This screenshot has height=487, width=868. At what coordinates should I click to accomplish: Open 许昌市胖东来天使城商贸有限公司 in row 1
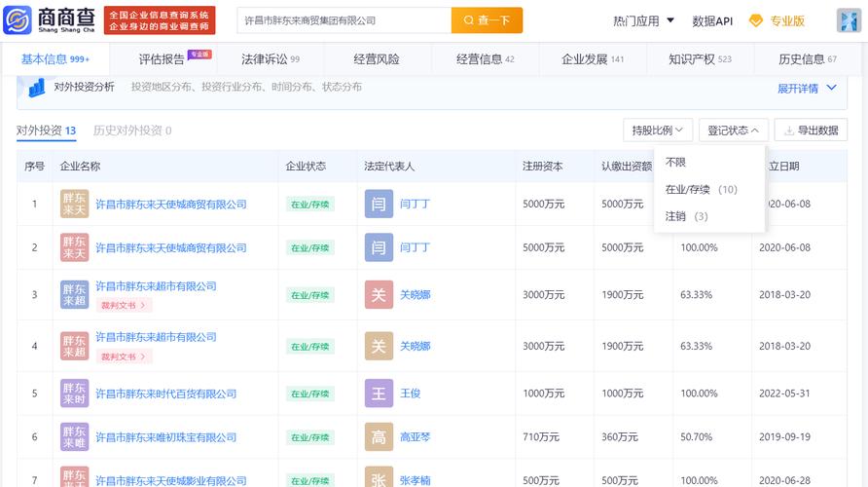(x=171, y=204)
